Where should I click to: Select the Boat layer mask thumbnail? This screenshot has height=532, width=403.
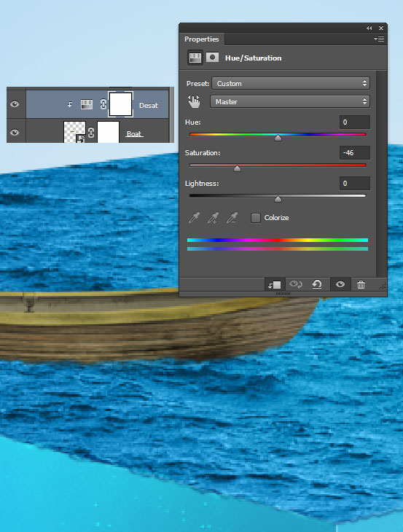pyautogui.click(x=108, y=133)
